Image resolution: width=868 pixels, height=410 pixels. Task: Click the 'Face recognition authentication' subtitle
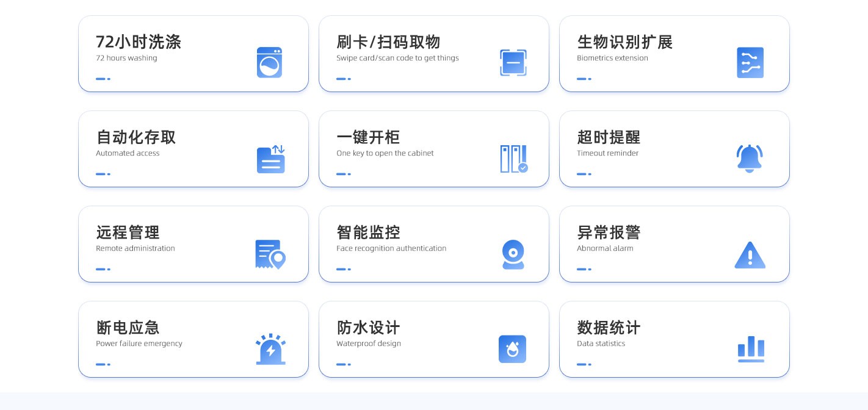tap(391, 249)
